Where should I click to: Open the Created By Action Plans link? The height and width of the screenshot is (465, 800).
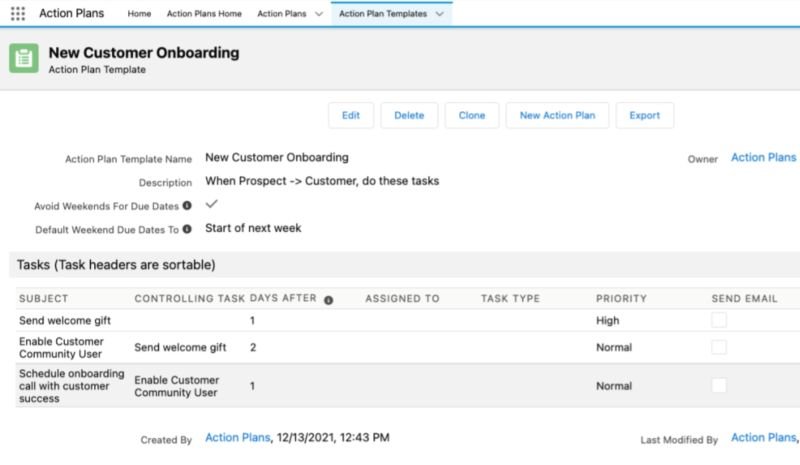pyautogui.click(x=238, y=437)
